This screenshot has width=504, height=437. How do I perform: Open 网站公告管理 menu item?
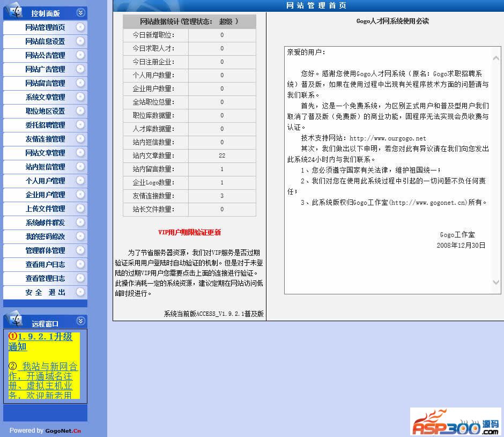45,55
